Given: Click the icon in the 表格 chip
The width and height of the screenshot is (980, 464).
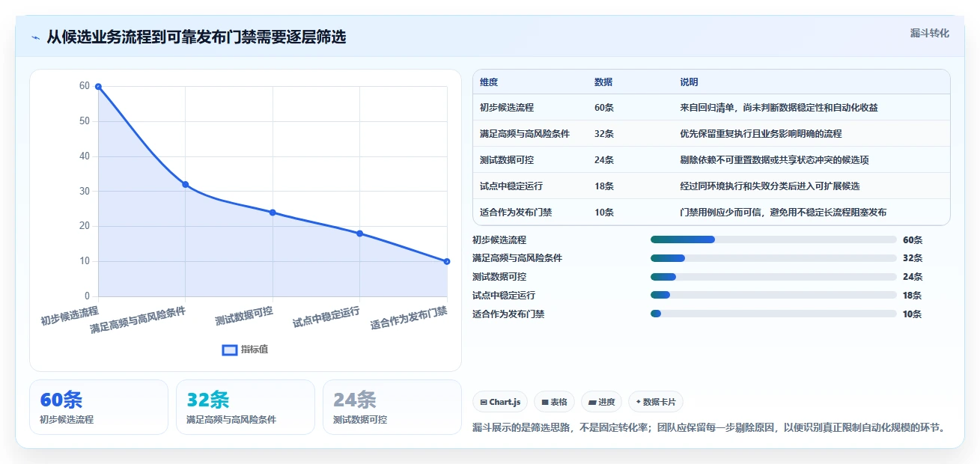Looking at the screenshot, I should [545, 402].
